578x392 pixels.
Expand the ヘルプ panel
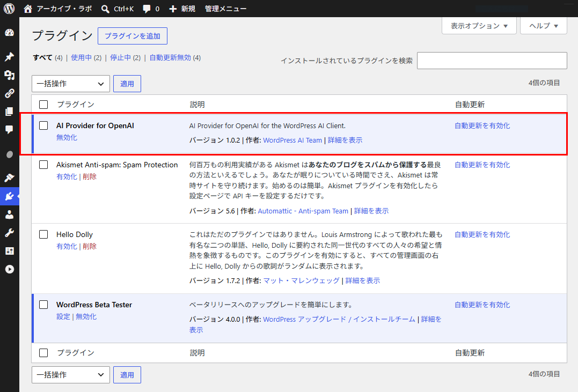point(543,26)
